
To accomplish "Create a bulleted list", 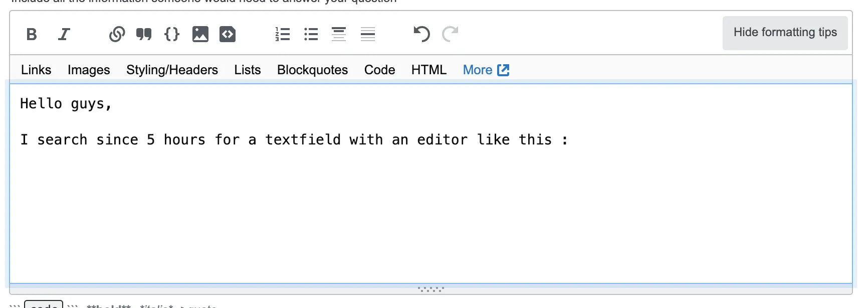I will (x=311, y=34).
